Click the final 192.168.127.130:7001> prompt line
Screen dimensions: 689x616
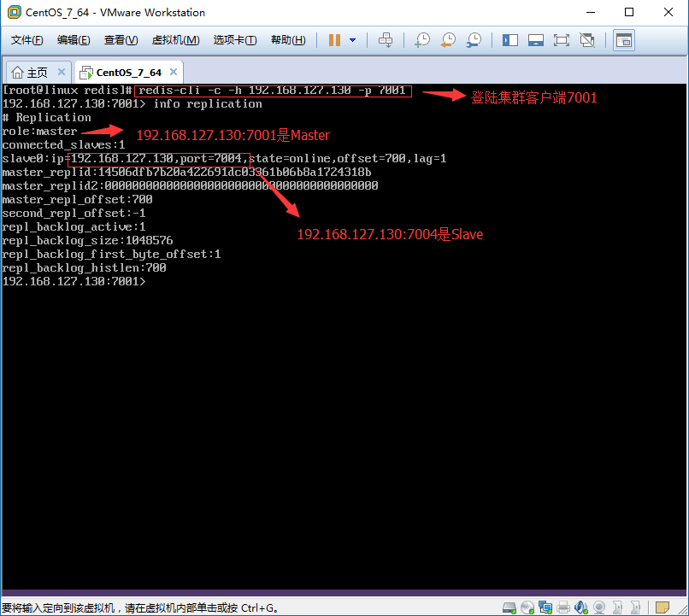[74, 281]
